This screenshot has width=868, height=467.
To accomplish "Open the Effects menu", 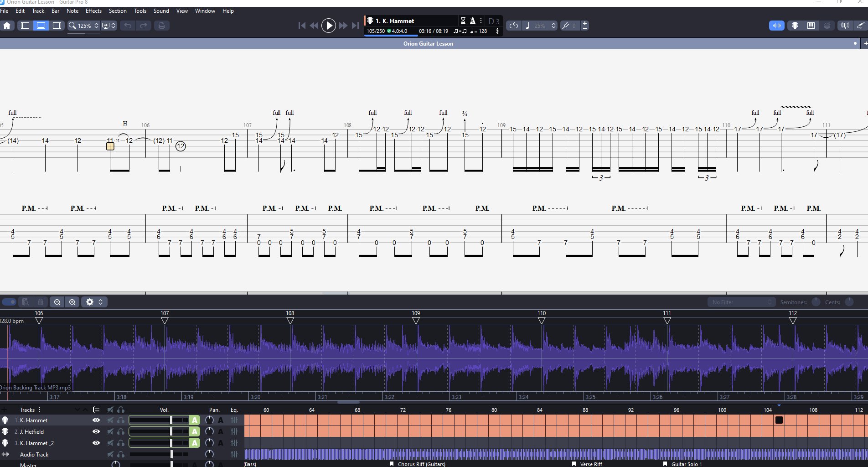I will (x=93, y=11).
